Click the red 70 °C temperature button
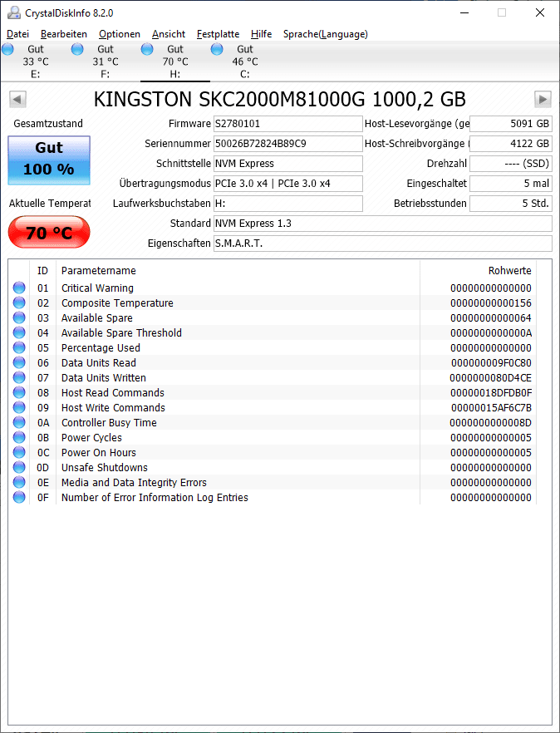560x733 pixels. point(49,233)
